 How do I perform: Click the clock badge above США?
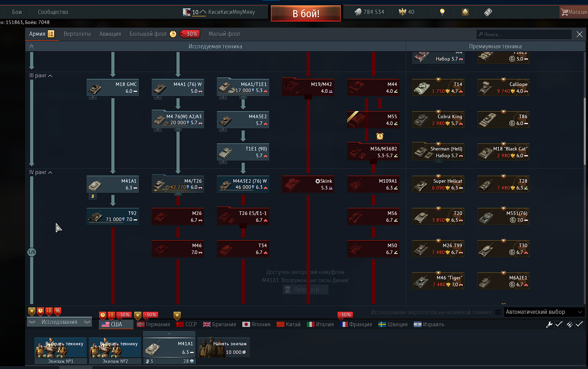(x=103, y=315)
